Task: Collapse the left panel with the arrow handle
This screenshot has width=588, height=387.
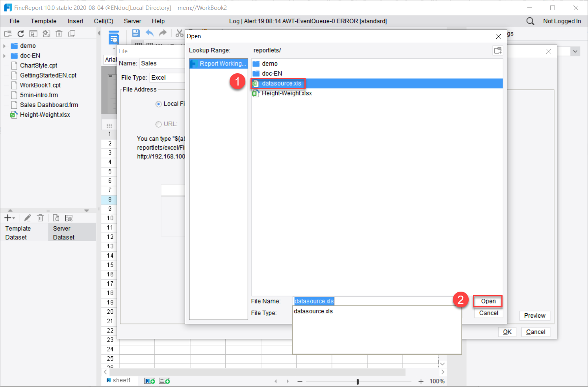Action: point(99,33)
